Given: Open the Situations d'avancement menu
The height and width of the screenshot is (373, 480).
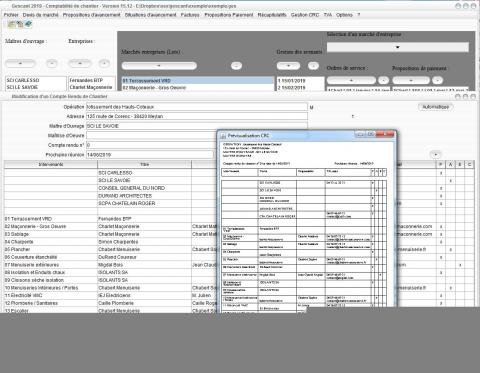Looking at the screenshot, I should click(x=150, y=15).
